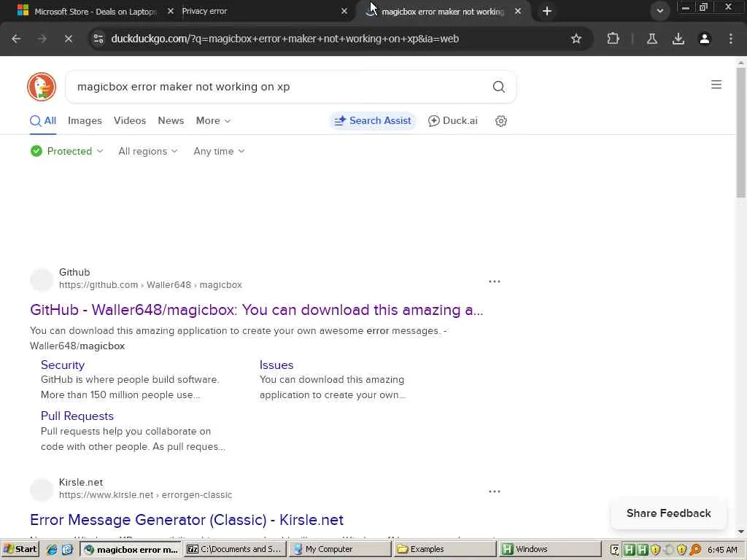747x560 pixels.
Task: Click second quick launch browser icon
Action: [x=67, y=550]
